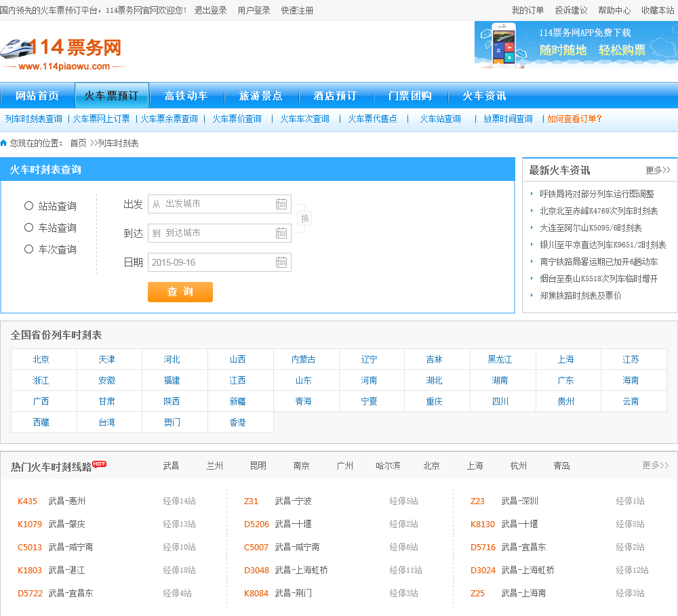Open 旅游景点 navigation tab
Screen dimensions: 678x616
(x=261, y=96)
